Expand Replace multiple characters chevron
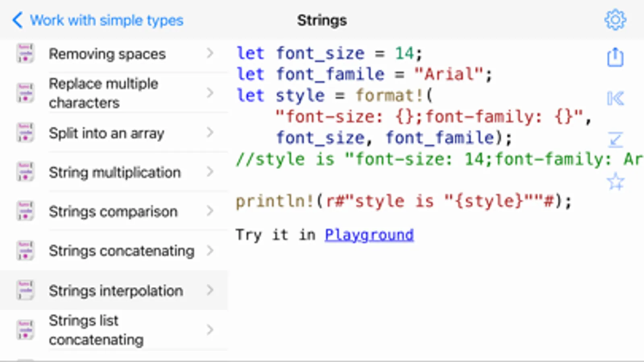The width and height of the screenshot is (644, 362). [210, 93]
